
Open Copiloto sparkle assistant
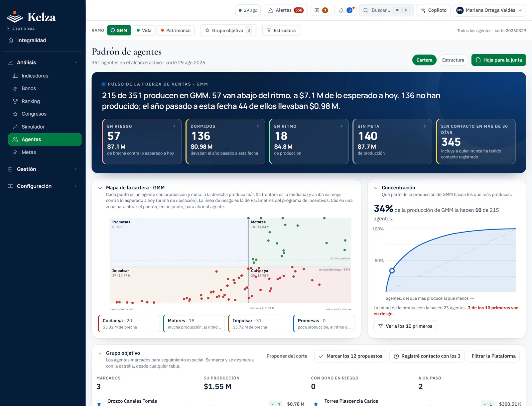[x=434, y=10]
